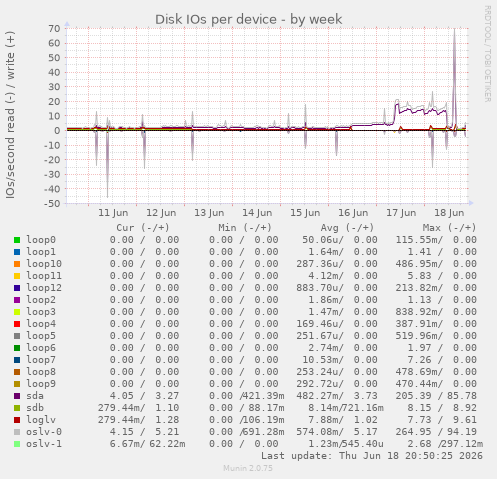
Task: Click the y-axis title IOs/second read/write
Action: tap(10, 115)
